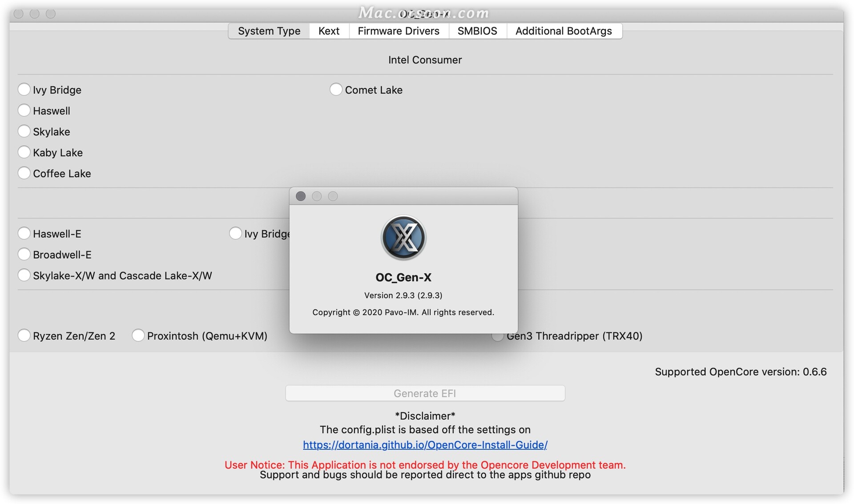Select the Ivy Bridge consumer radio button
This screenshot has height=504, width=854.
coord(24,89)
